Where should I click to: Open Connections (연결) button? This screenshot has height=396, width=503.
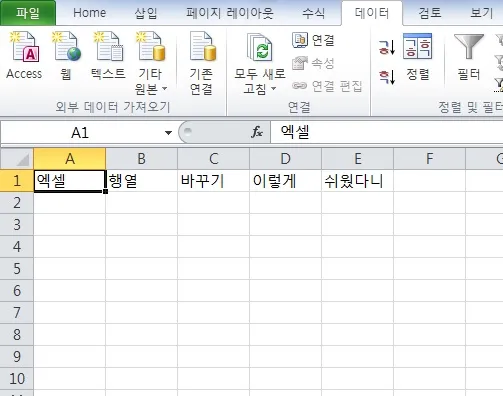click(313, 40)
